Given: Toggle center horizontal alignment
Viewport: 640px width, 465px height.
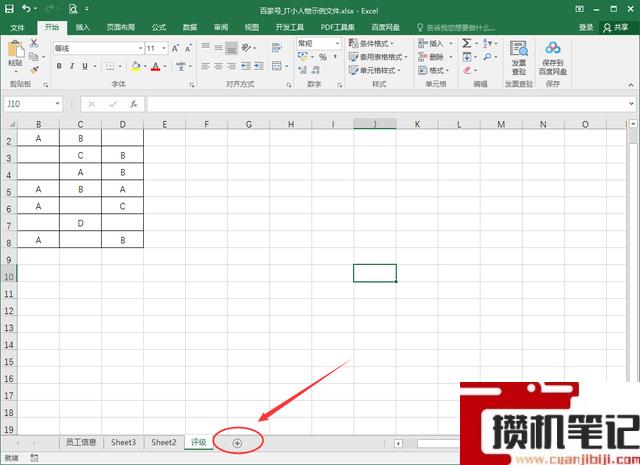Looking at the screenshot, I should coord(218,66).
